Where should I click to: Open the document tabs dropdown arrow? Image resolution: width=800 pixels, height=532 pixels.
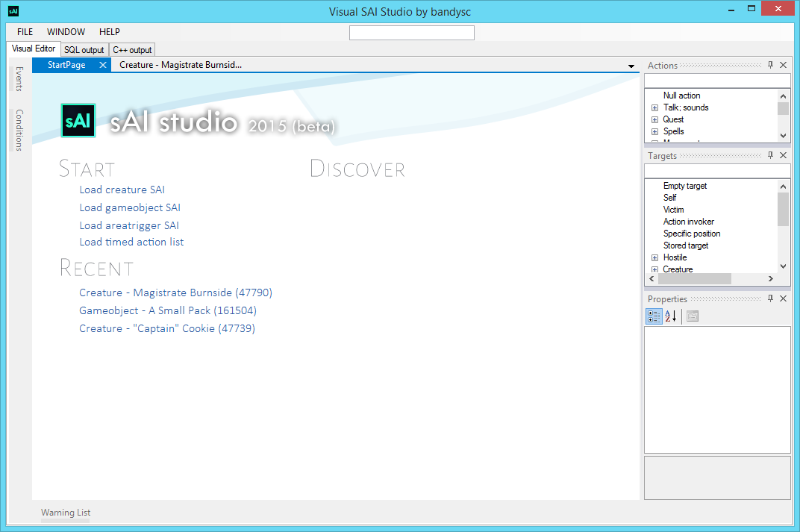pos(631,66)
